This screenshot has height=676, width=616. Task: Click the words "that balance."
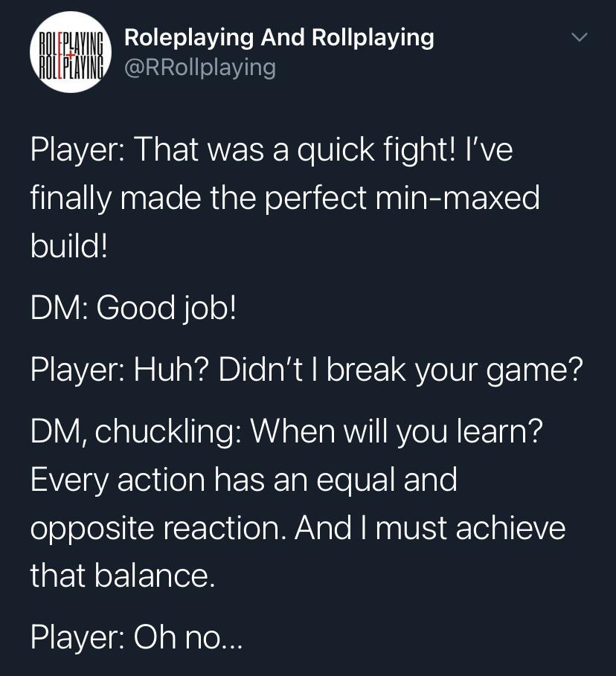pos(123,575)
